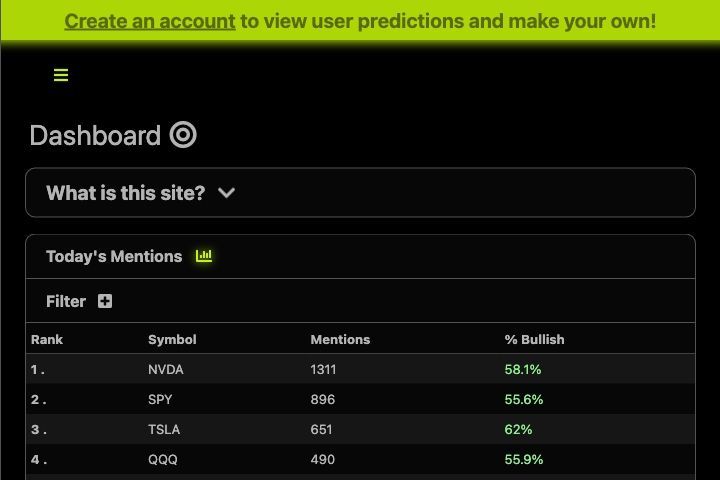Open the hamburger navigation menu
The height and width of the screenshot is (480, 720).
tap(61, 75)
